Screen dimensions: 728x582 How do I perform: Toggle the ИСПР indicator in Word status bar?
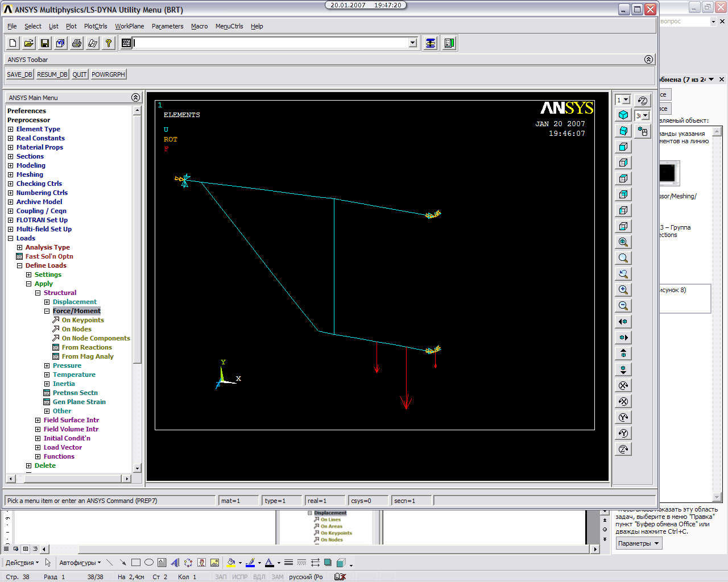click(x=240, y=577)
